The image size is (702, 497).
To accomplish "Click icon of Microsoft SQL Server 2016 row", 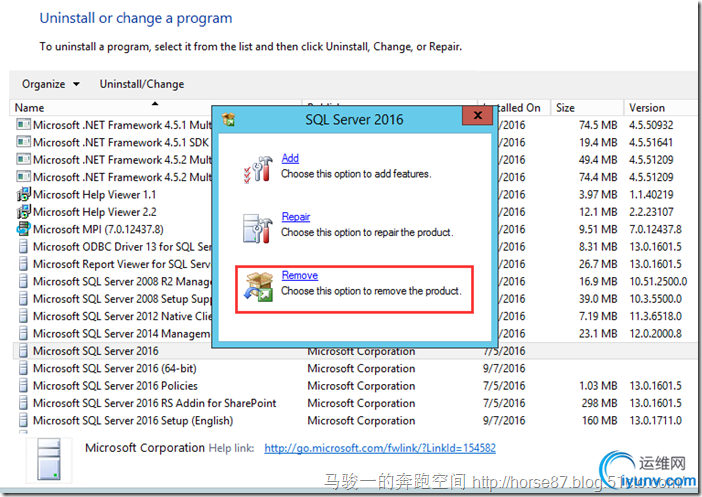I will tap(23, 351).
